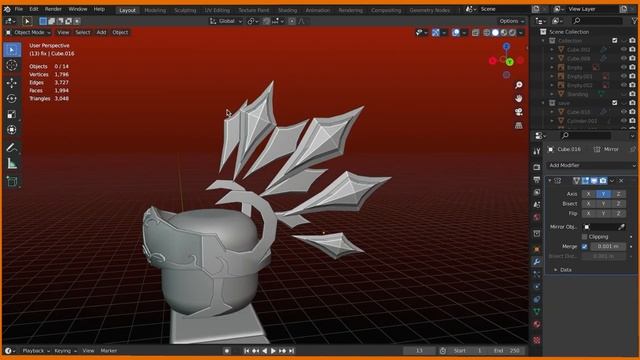Open the Output properties tab
The width and height of the screenshot is (640, 360).
pyautogui.click(x=537, y=180)
